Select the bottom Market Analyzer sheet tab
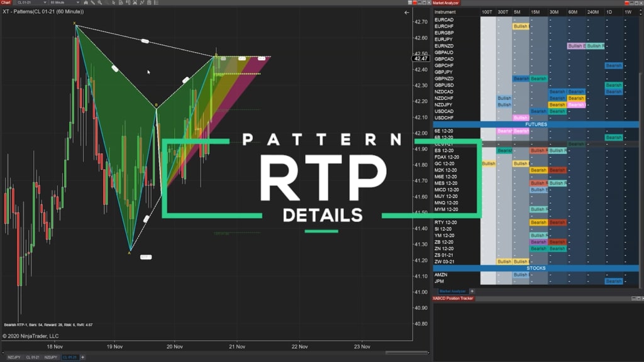Viewport: 644px width, 362px height. tap(453, 291)
